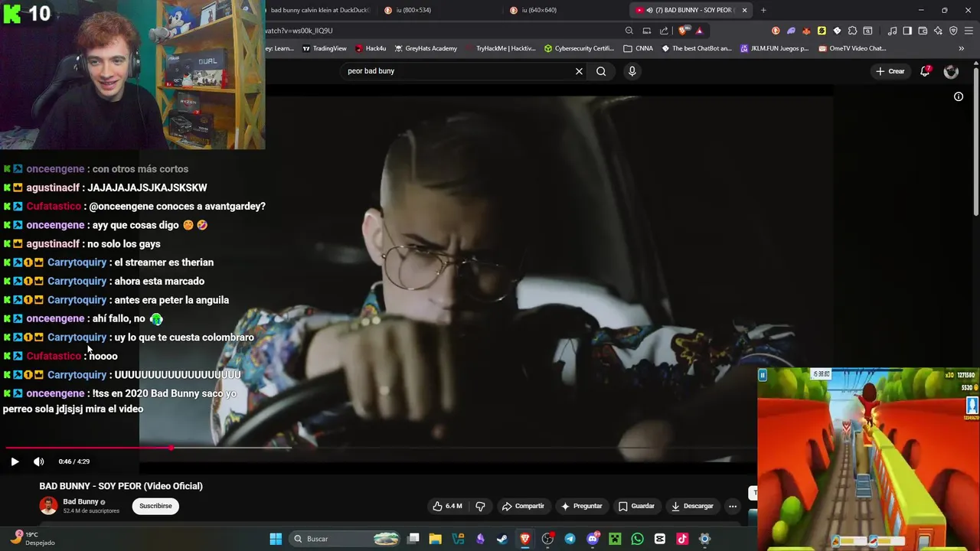This screenshot has height=551, width=980.
Task: Open the weather widget showing 19°C
Action: (x=34, y=539)
